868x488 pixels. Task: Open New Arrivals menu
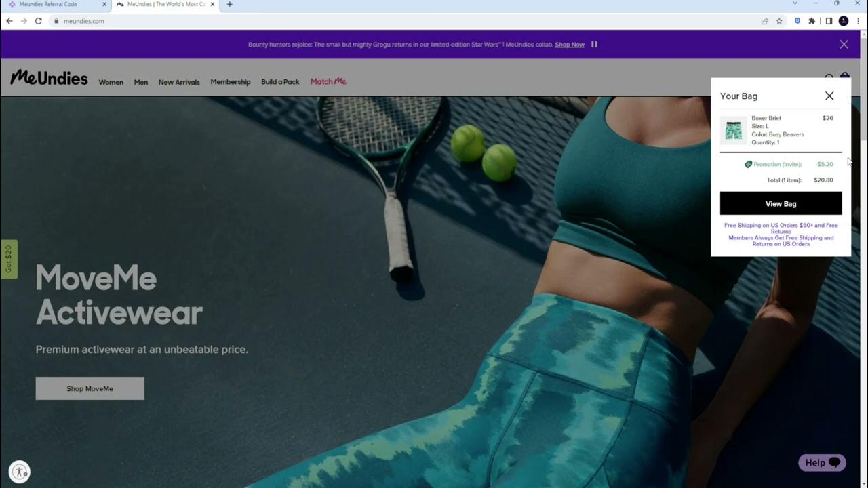(x=179, y=82)
